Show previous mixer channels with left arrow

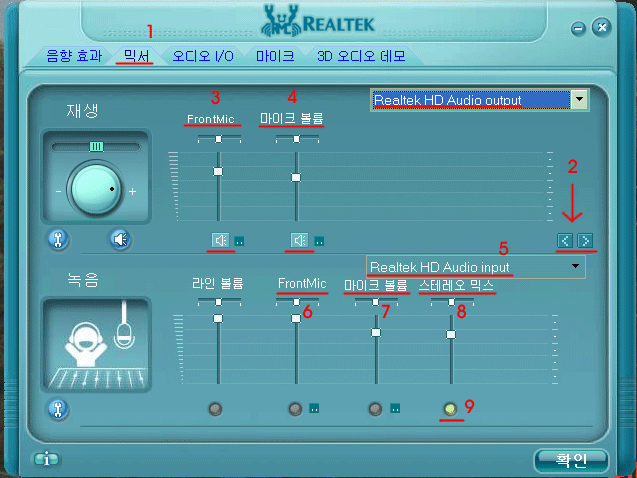pos(565,241)
